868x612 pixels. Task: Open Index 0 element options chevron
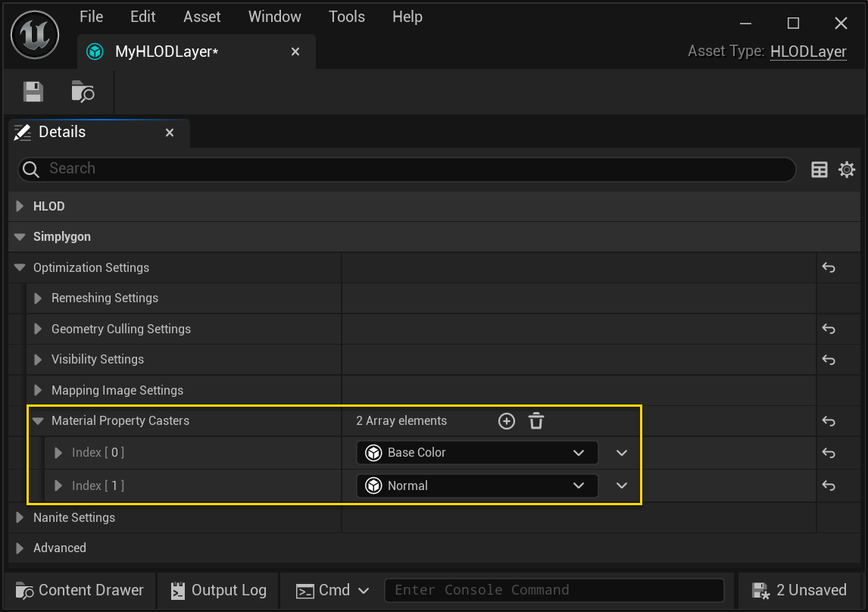click(x=622, y=453)
